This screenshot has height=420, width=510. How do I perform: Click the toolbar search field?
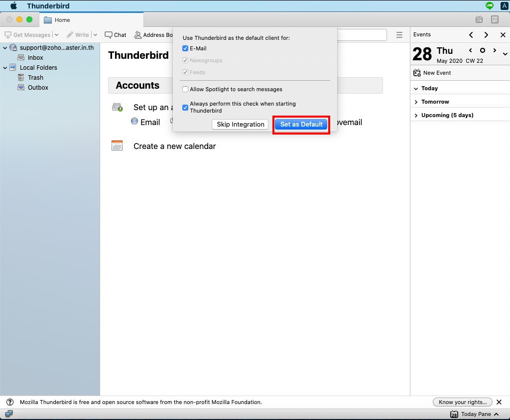tap(362, 35)
